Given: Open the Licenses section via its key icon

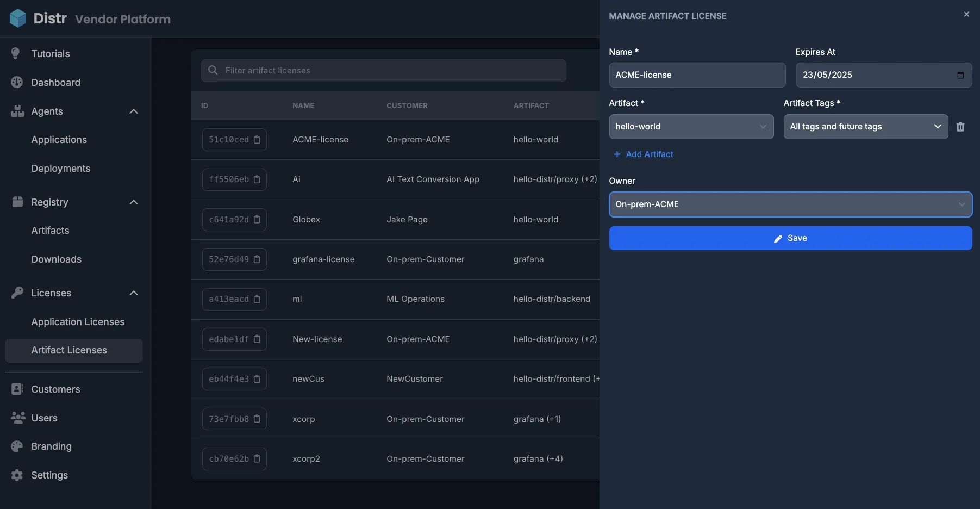Looking at the screenshot, I should (17, 293).
